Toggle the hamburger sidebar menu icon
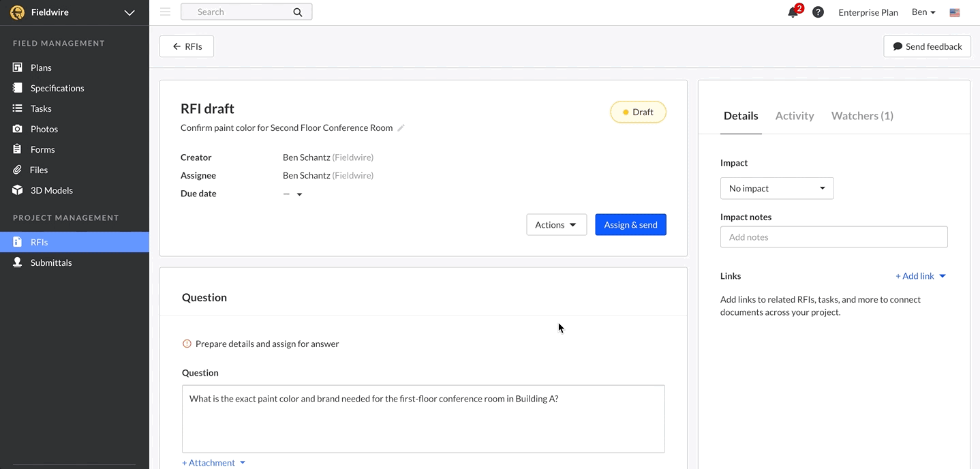Screen dimensions: 980x469 (165, 12)
